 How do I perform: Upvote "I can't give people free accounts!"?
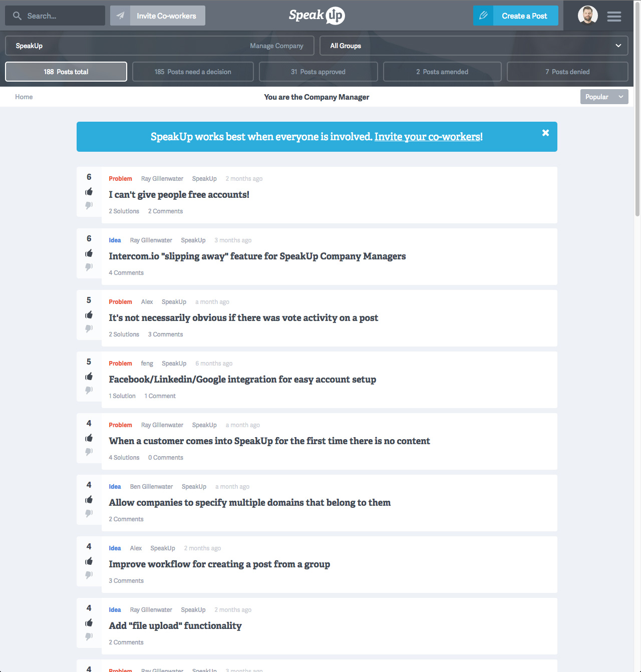click(x=89, y=192)
